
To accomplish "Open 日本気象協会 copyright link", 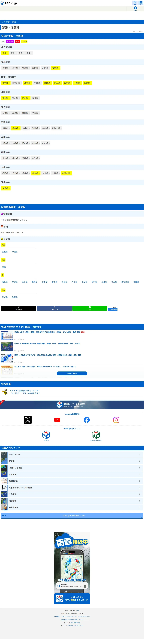I will tap(75, 623).
